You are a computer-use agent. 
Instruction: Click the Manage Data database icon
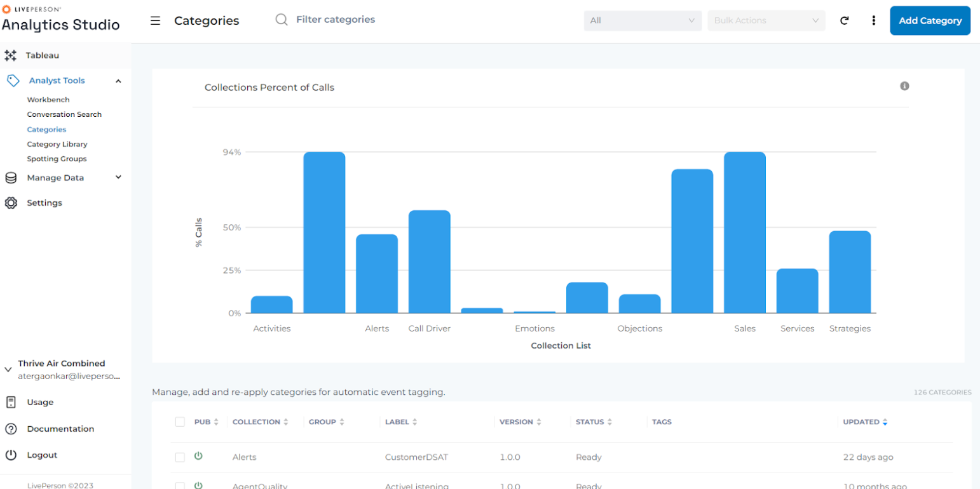click(x=11, y=178)
